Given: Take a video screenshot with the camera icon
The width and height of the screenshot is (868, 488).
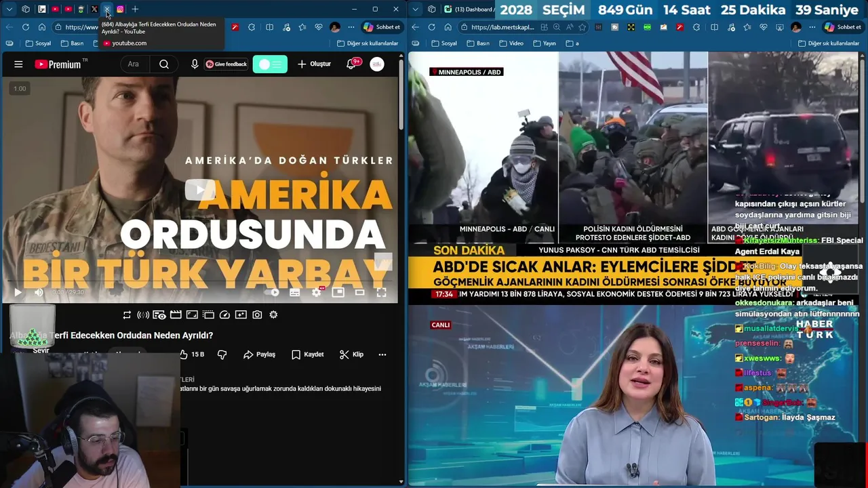Looking at the screenshot, I should coord(257,314).
